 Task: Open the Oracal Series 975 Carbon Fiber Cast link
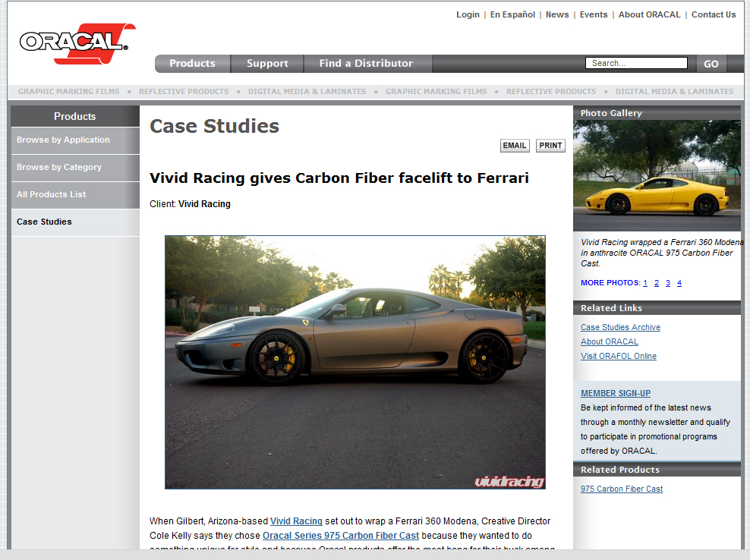pyautogui.click(x=340, y=536)
